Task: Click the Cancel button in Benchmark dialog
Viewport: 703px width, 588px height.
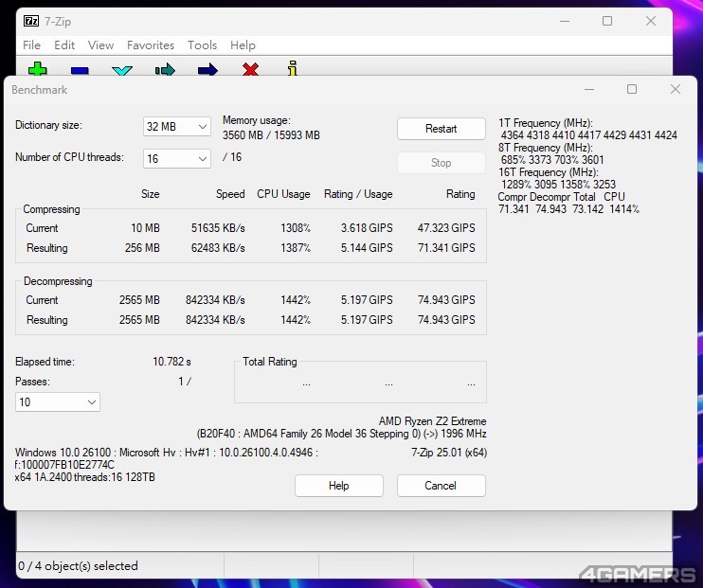Action: pyautogui.click(x=441, y=486)
